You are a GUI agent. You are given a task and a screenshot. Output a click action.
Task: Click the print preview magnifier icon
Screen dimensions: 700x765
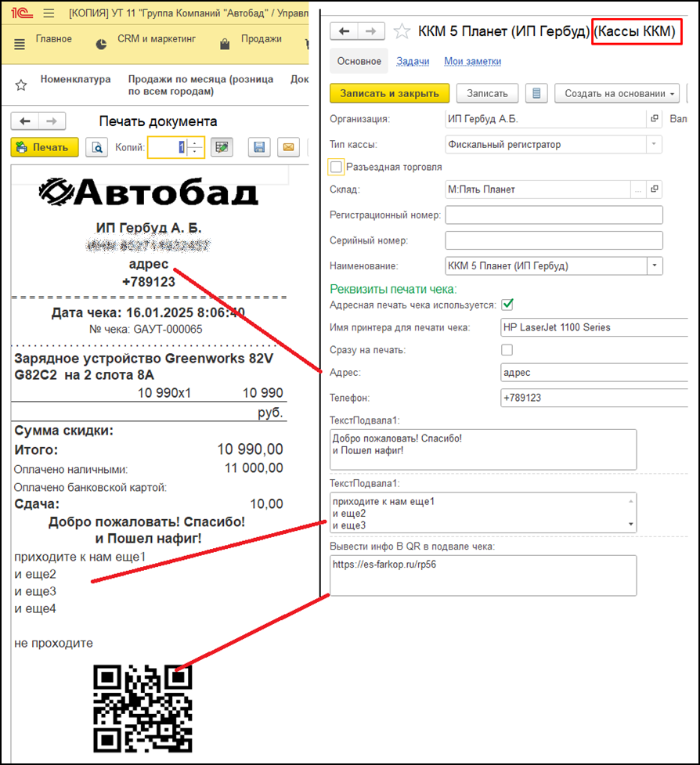[x=96, y=147]
